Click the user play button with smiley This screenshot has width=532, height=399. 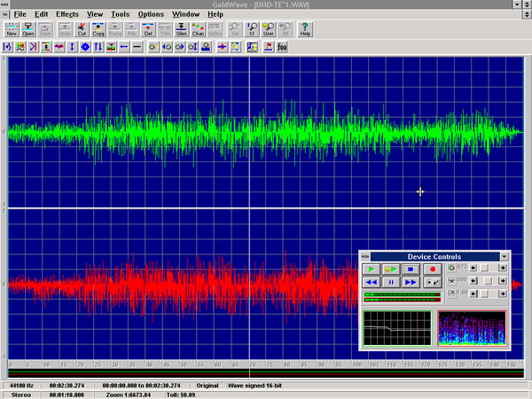click(391, 269)
